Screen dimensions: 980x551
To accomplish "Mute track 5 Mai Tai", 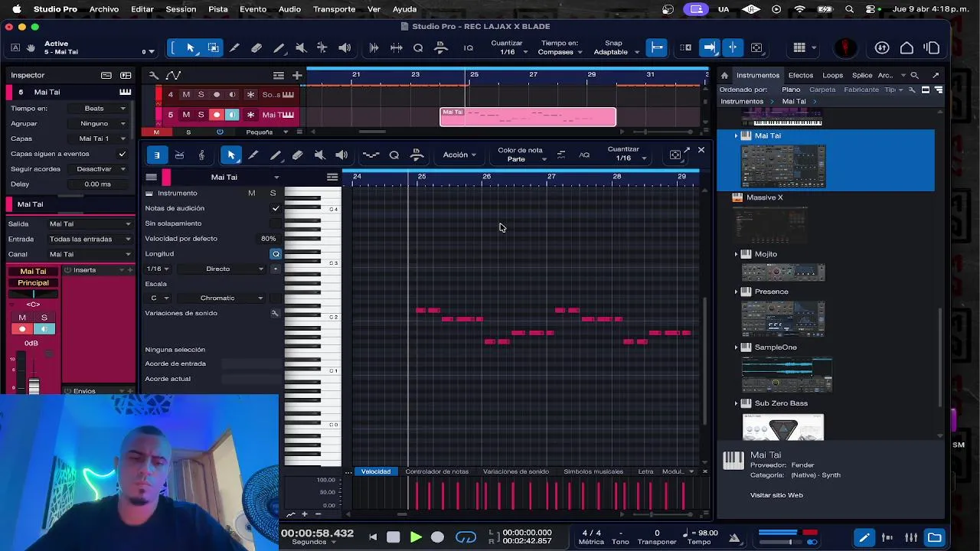I will 186,115.
